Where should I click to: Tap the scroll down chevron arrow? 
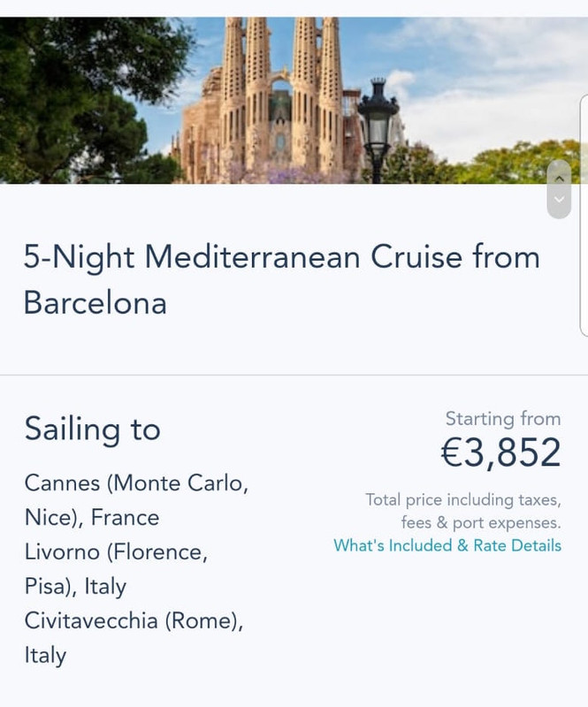[559, 200]
